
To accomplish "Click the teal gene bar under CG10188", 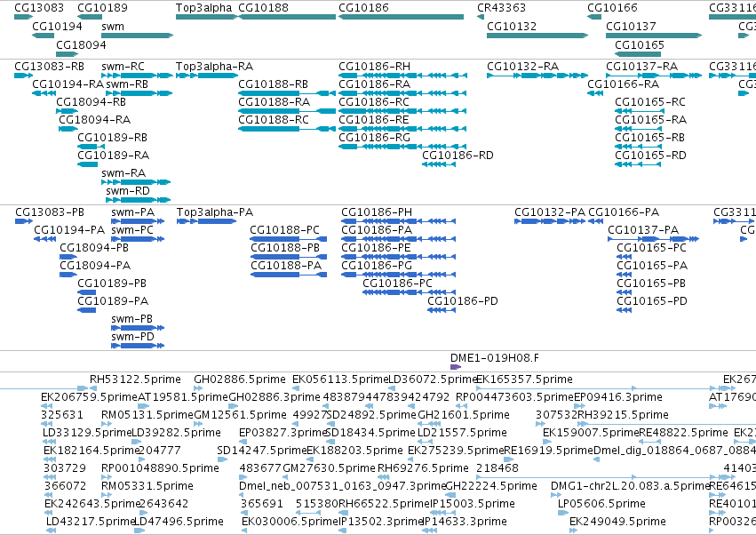I will pos(287,17).
